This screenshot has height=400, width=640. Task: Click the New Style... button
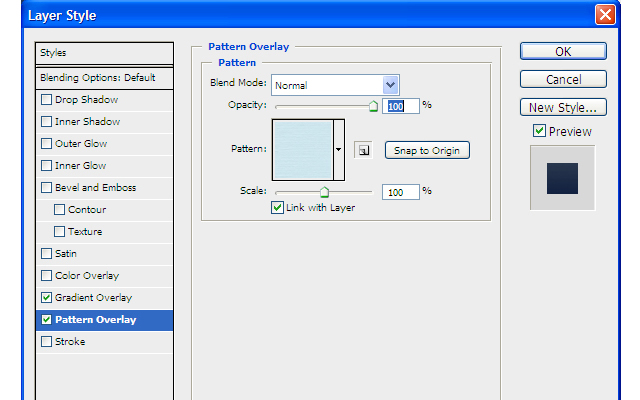click(x=563, y=107)
